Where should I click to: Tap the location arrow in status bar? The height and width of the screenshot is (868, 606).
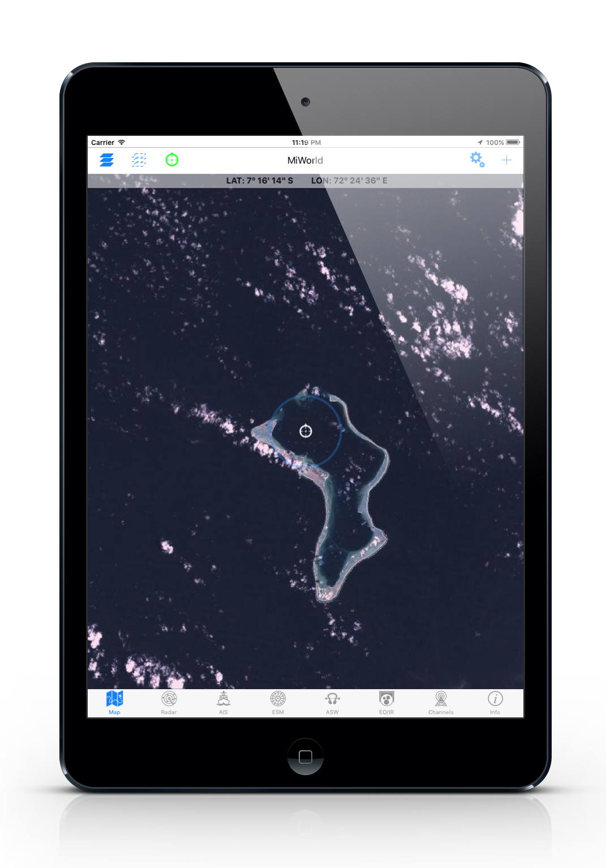coord(480,143)
